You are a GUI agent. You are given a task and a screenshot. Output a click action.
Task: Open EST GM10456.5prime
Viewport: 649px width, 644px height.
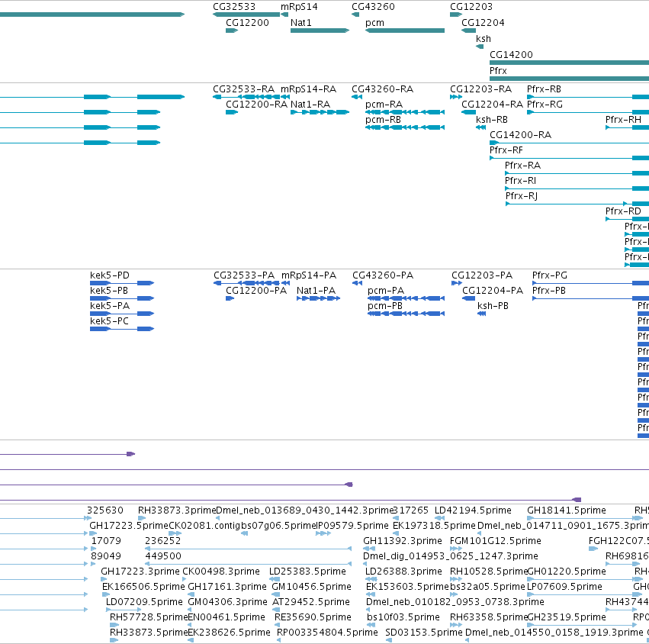tap(311, 587)
